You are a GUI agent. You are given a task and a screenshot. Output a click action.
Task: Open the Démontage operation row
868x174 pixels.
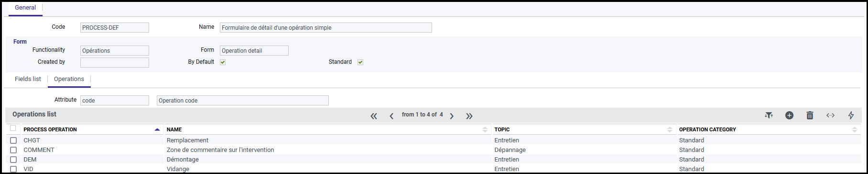click(433, 160)
